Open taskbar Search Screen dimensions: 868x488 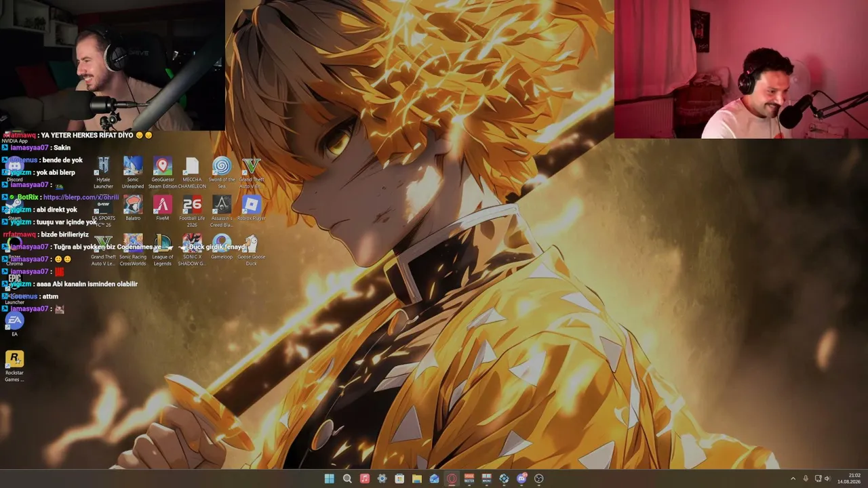coord(347,479)
